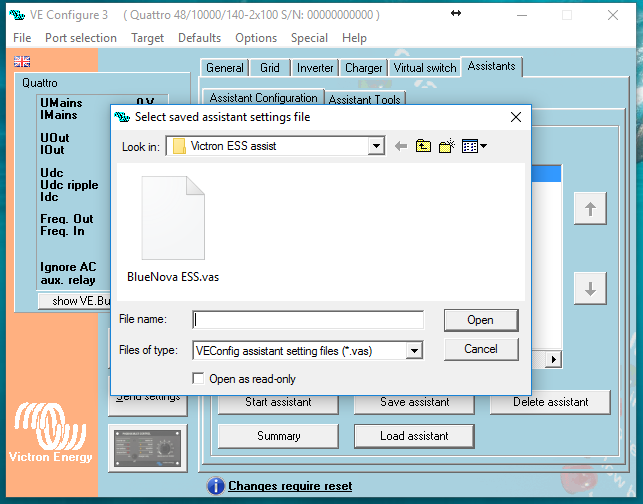
Task: Click the blue info icon at bottom
Action: [216, 486]
